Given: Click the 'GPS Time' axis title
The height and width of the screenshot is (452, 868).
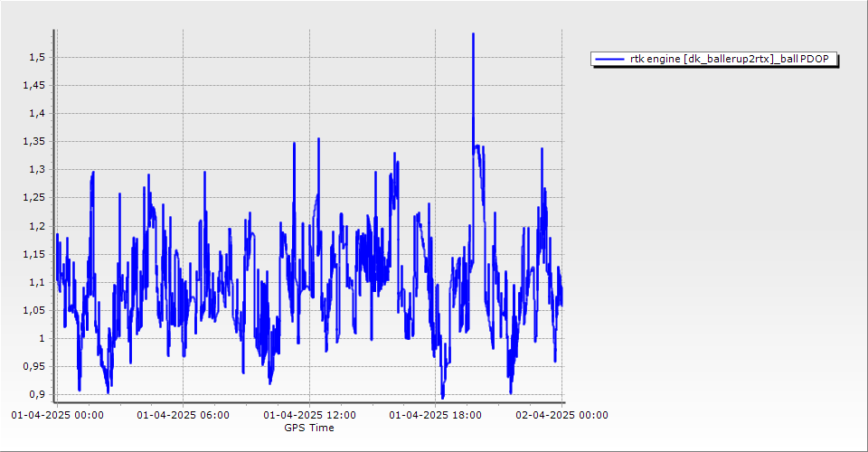Looking at the screenshot, I should pos(309,428).
